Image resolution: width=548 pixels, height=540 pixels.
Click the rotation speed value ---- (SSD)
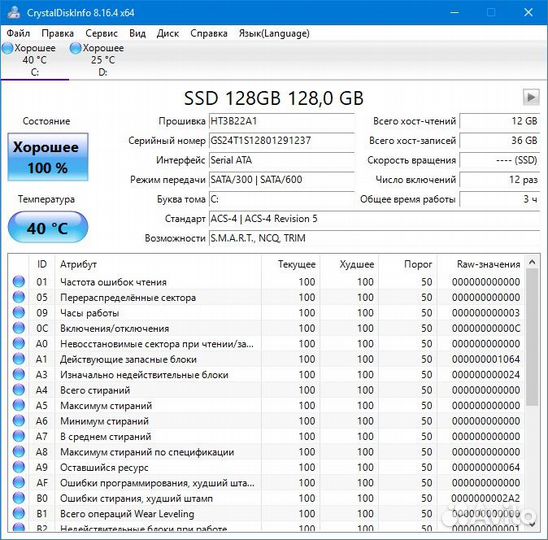pos(500,160)
